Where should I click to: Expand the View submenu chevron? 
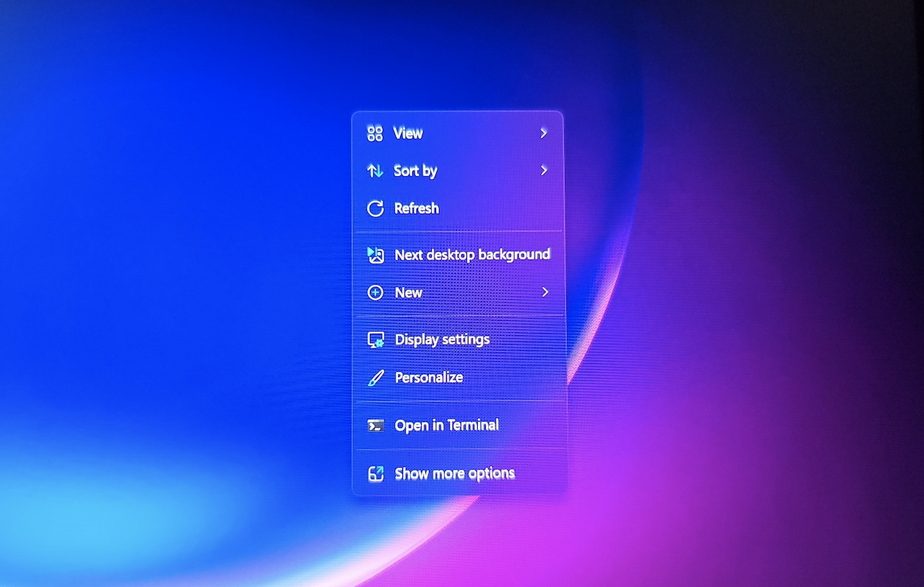coord(543,133)
